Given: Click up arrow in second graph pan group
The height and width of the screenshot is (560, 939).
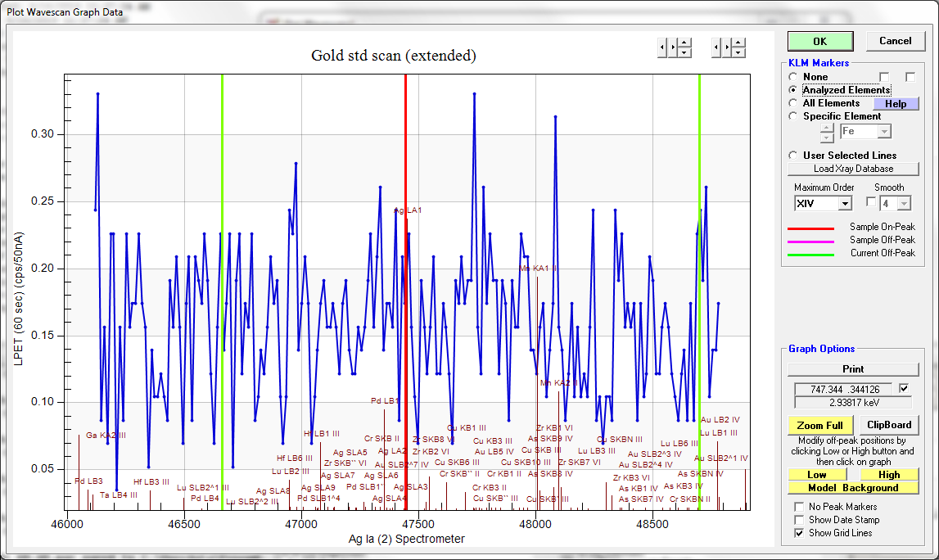Looking at the screenshot, I should tap(738, 43).
